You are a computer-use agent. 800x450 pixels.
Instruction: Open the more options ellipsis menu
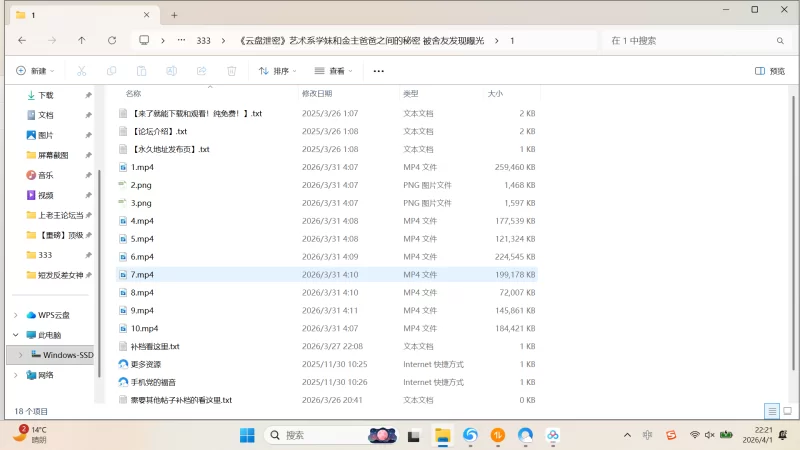[378, 71]
